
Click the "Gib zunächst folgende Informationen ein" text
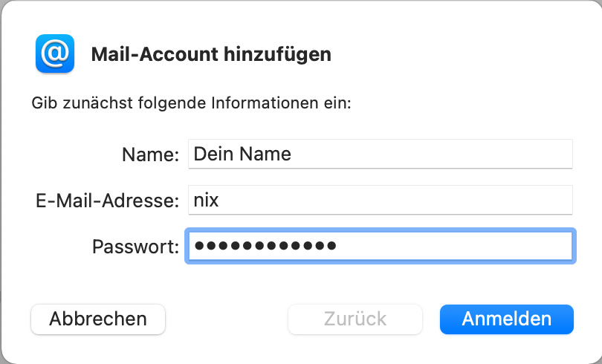click(x=191, y=103)
